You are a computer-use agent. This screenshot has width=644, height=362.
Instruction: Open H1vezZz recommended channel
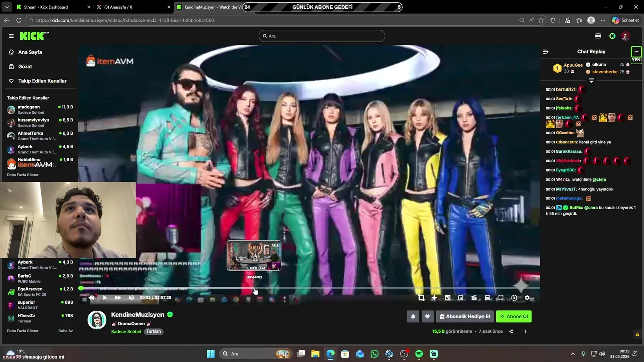(x=39, y=318)
